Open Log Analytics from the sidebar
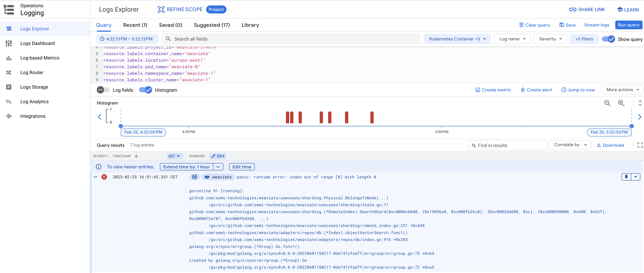This screenshot has height=273, width=644. (34, 102)
